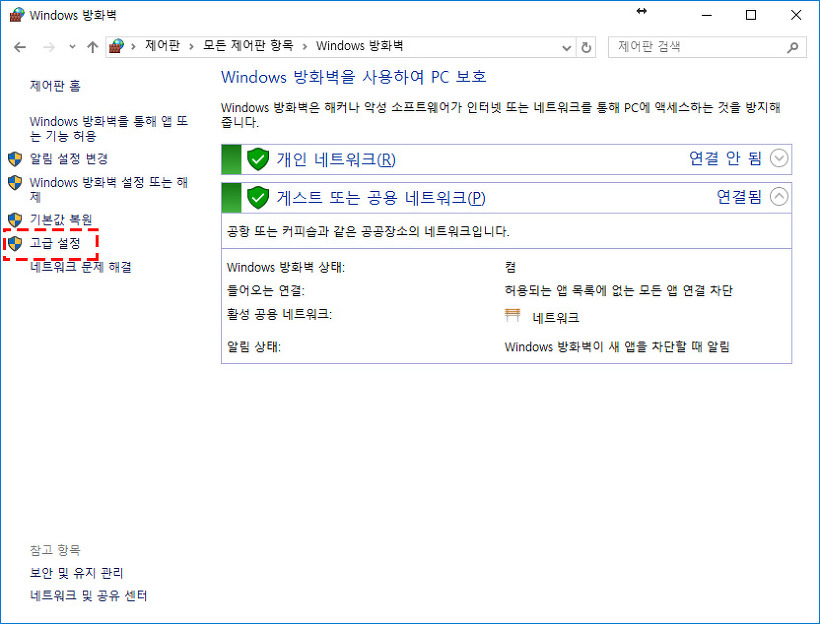The height and width of the screenshot is (624, 820).
Task: Click the 연결 안 됨 status text
Action: [x=725, y=158]
